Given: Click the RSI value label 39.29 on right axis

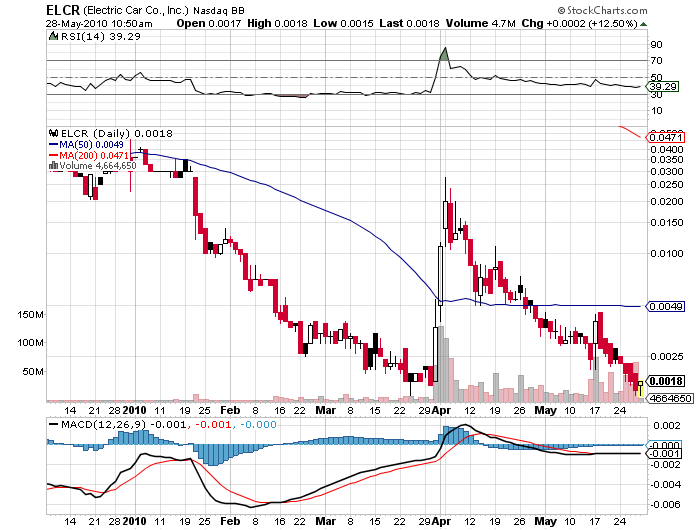Looking at the screenshot, I should [663, 86].
